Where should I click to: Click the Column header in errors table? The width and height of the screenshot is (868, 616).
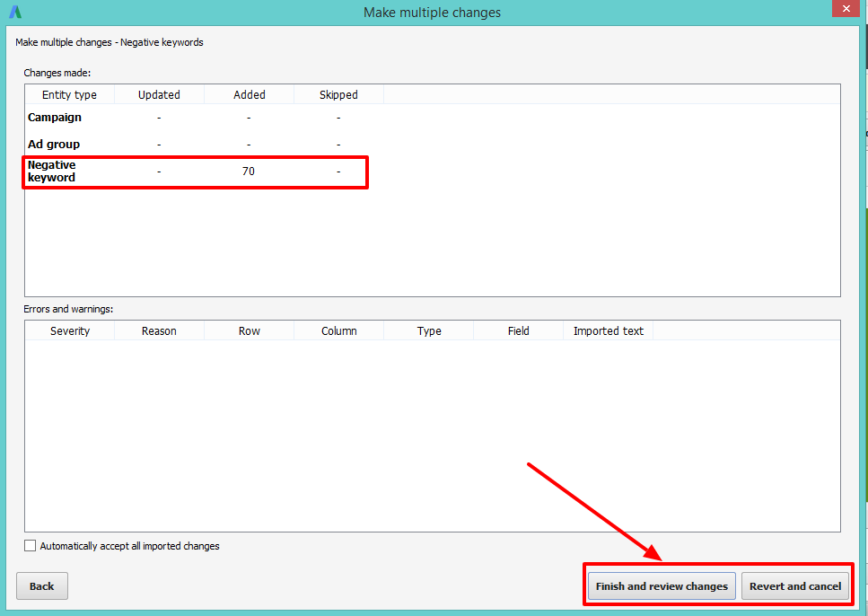pos(338,330)
